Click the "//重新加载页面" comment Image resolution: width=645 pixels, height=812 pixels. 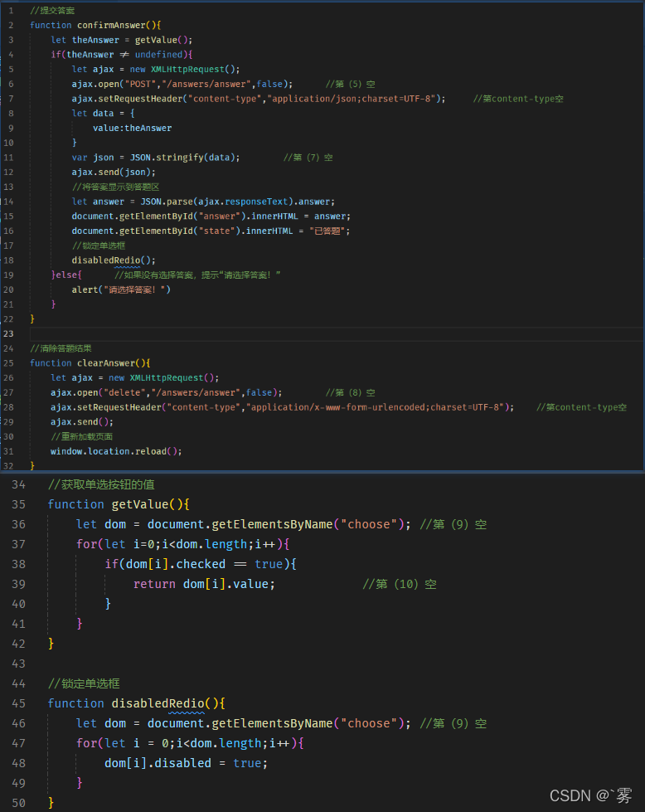tap(82, 436)
